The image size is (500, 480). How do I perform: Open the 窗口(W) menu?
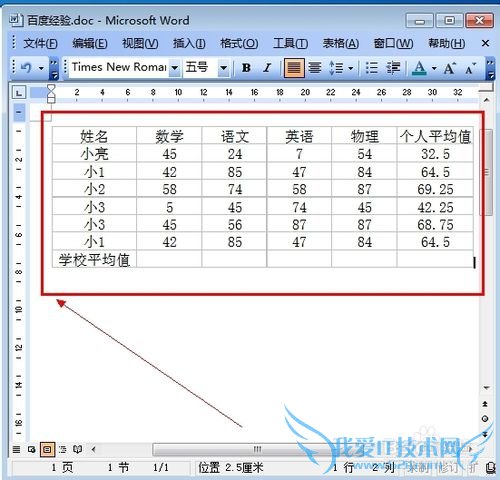pos(393,43)
